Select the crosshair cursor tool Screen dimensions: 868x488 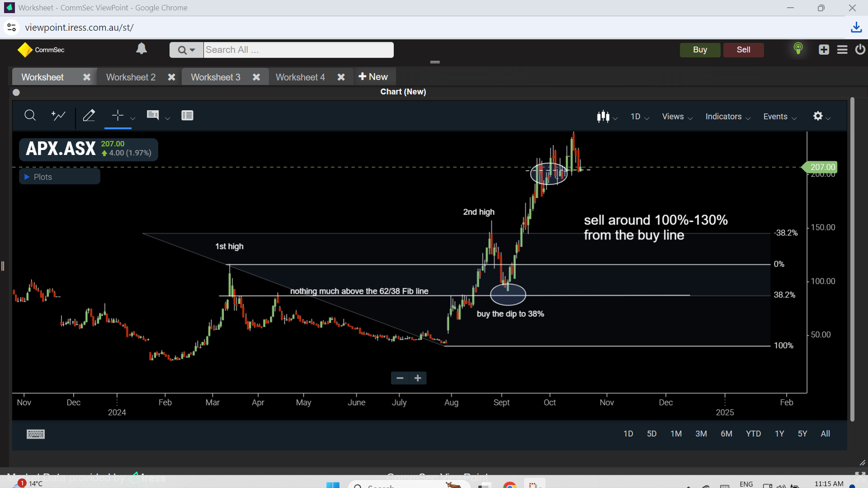pos(118,116)
